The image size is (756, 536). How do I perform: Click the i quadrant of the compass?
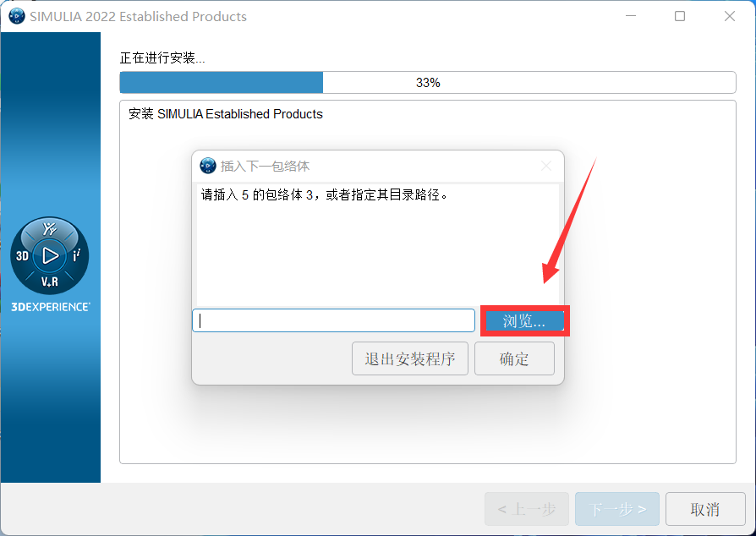(77, 255)
